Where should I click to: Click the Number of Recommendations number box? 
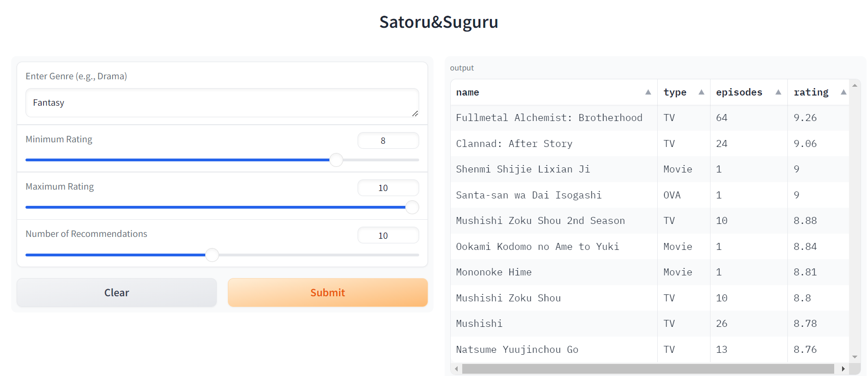[x=388, y=236]
